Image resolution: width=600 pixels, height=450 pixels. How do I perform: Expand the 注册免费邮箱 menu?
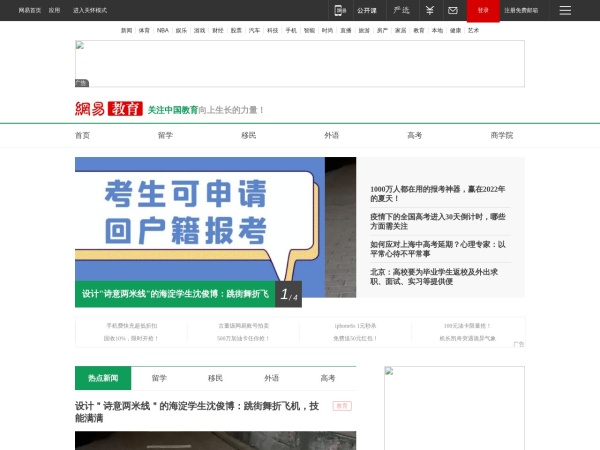coord(520,10)
